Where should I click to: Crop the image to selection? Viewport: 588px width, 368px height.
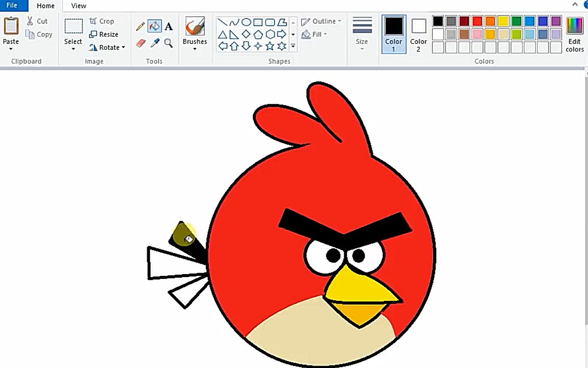[x=102, y=21]
